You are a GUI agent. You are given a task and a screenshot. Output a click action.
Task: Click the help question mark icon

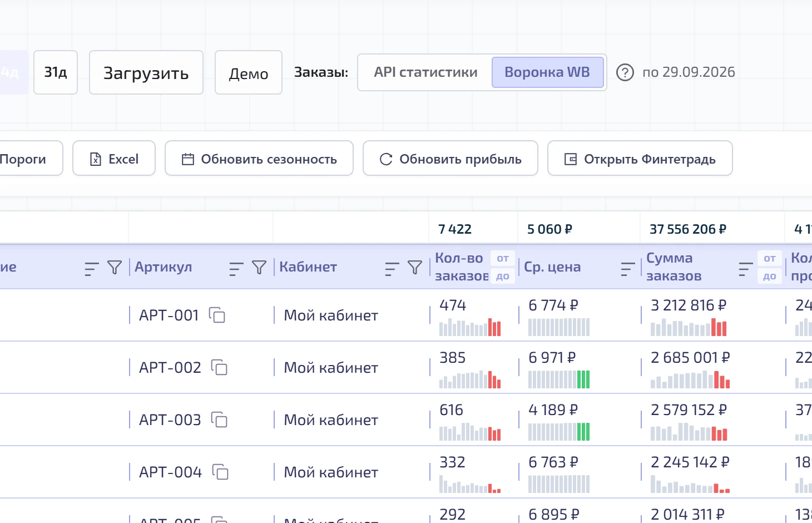[x=625, y=72]
